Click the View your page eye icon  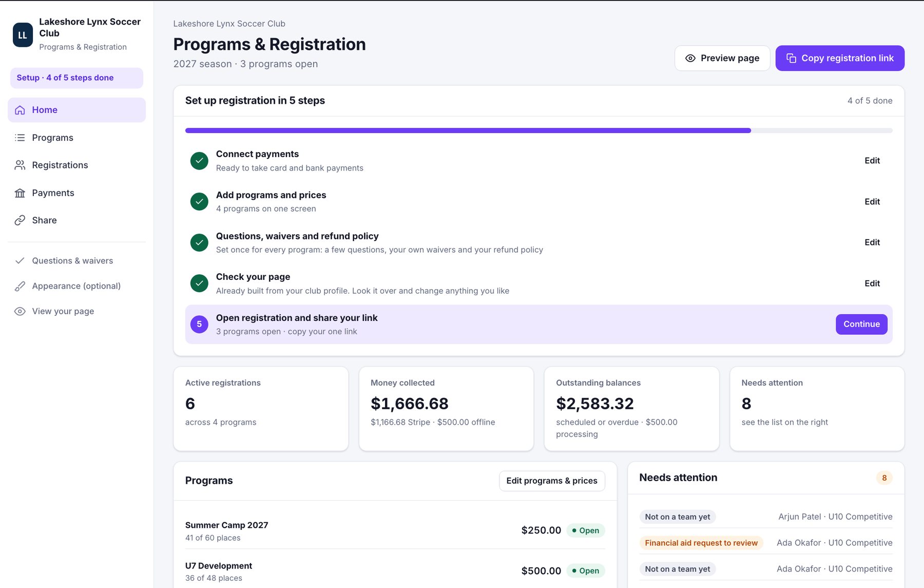tap(20, 311)
